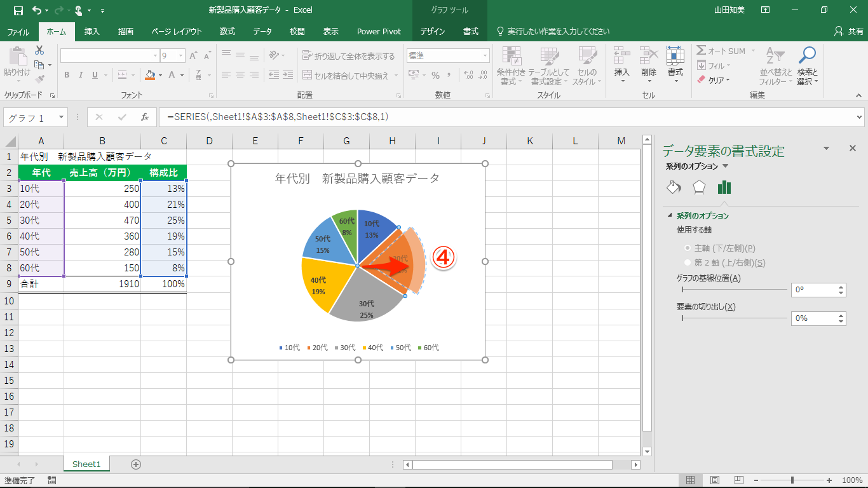This screenshot has height=488, width=868.
Task: Select the Series Options bar chart icon
Action: pyautogui.click(x=724, y=187)
